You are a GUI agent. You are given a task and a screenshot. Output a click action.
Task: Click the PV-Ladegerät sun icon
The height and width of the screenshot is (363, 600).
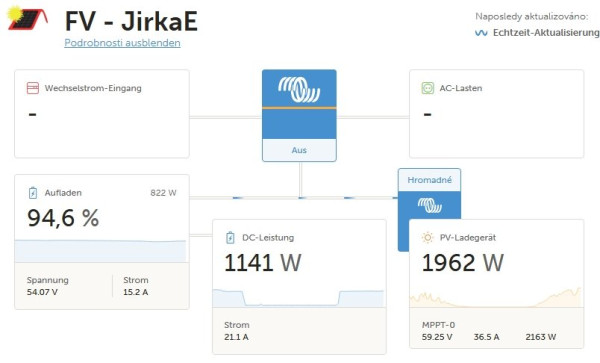coord(427,238)
